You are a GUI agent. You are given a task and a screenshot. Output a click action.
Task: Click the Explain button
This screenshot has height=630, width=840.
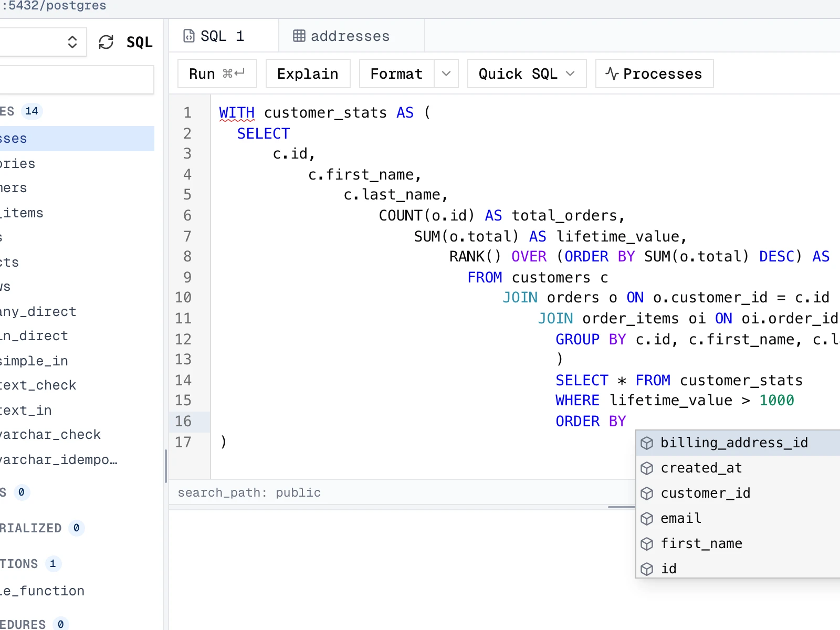pos(308,73)
